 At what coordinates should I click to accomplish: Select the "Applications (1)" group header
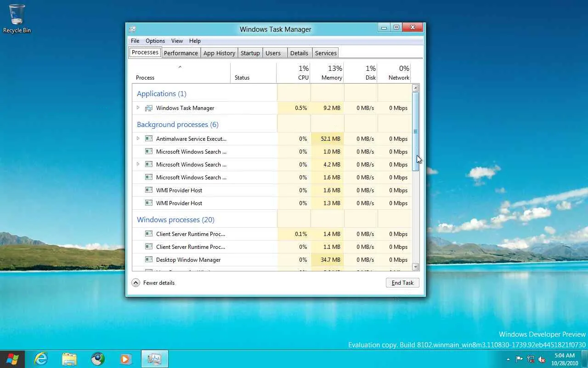pos(162,93)
